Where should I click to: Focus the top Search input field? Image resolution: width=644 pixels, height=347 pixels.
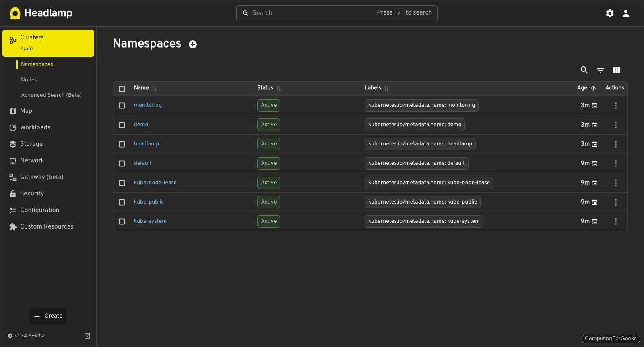[x=336, y=13]
